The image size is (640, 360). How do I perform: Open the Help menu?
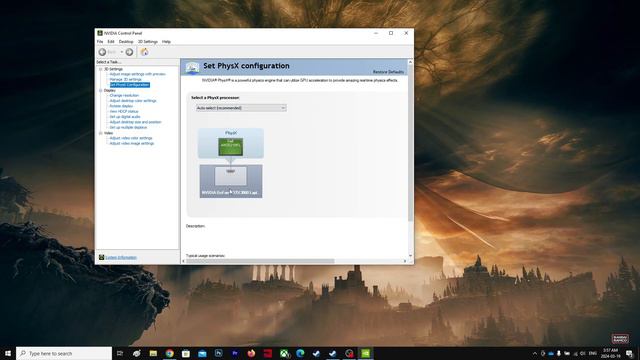coord(166,42)
